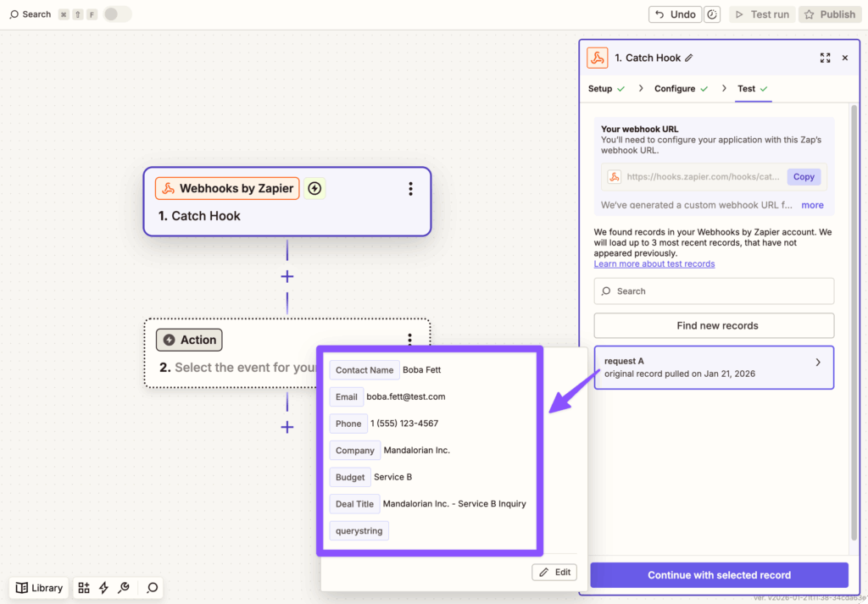Click the Search records input field
Screen dimensions: 868x604
click(x=714, y=291)
